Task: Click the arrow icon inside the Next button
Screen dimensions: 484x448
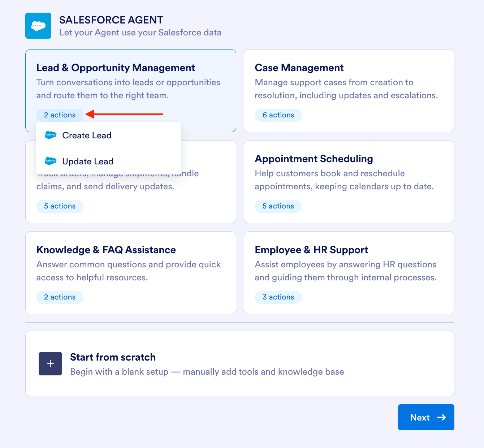Action: [442, 417]
